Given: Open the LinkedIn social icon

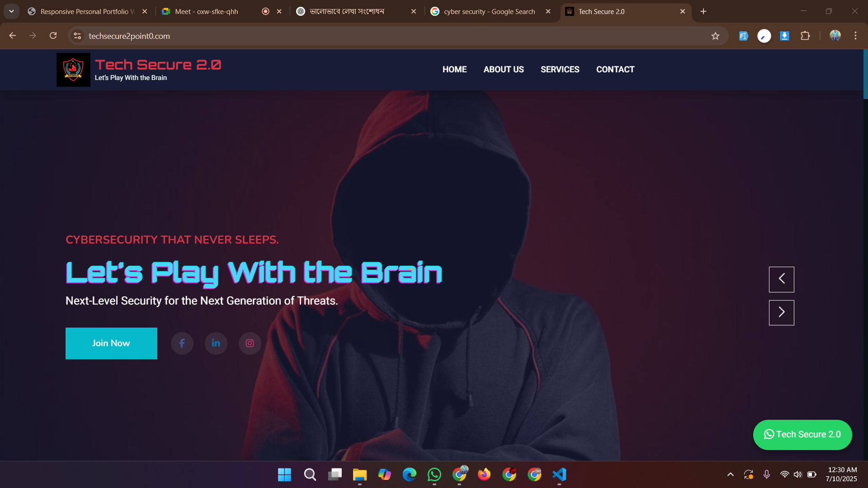Looking at the screenshot, I should (216, 343).
